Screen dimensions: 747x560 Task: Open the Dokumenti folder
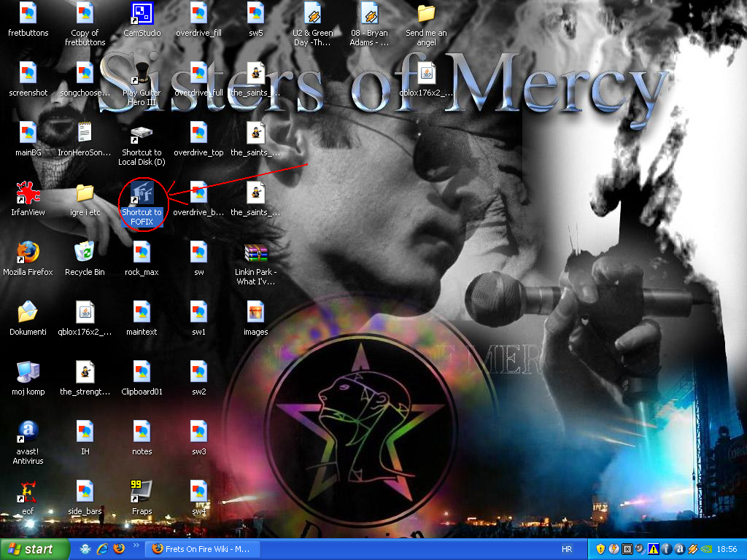(28, 319)
